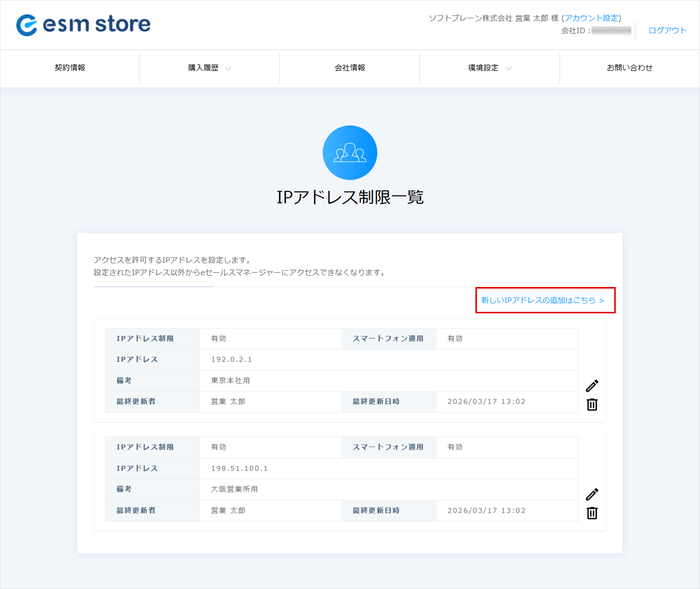
Task: Edit the 大阪営業所用 entry via pencil icon
Action: (x=592, y=494)
